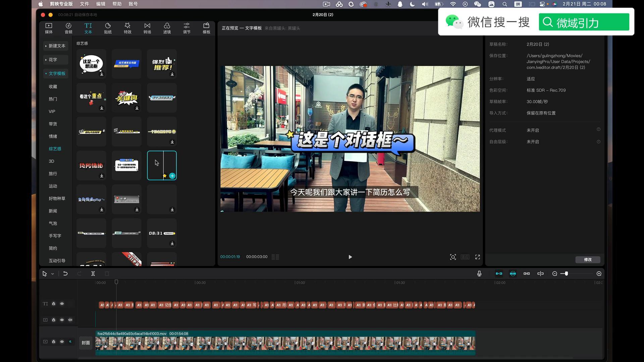This screenshot has width=644, height=362.
Task: Open the 音频 audio panel
Action: (x=68, y=28)
